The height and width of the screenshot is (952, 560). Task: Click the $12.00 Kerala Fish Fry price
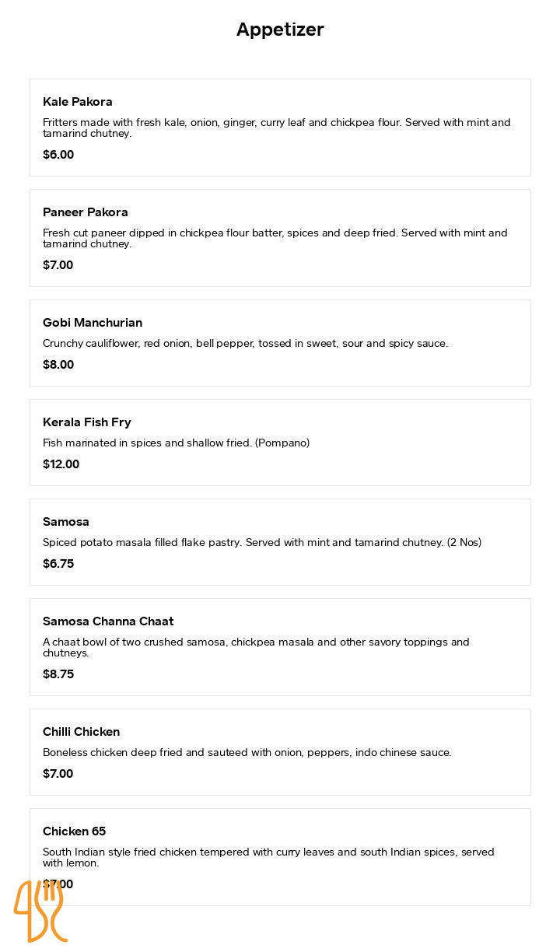coord(61,464)
